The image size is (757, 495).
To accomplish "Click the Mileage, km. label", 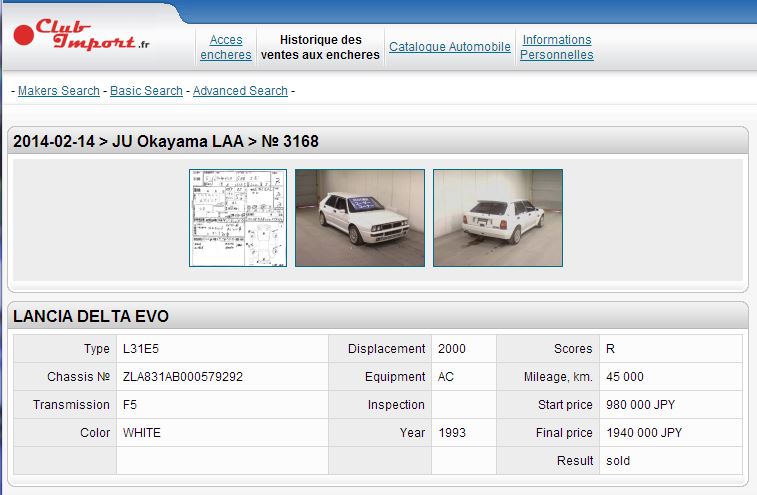I will [558, 377].
